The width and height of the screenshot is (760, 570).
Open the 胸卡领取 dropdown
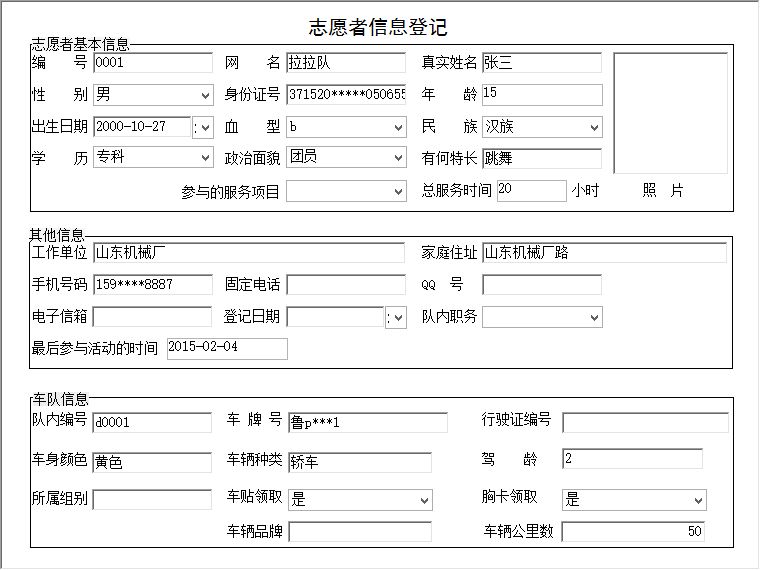(x=634, y=500)
